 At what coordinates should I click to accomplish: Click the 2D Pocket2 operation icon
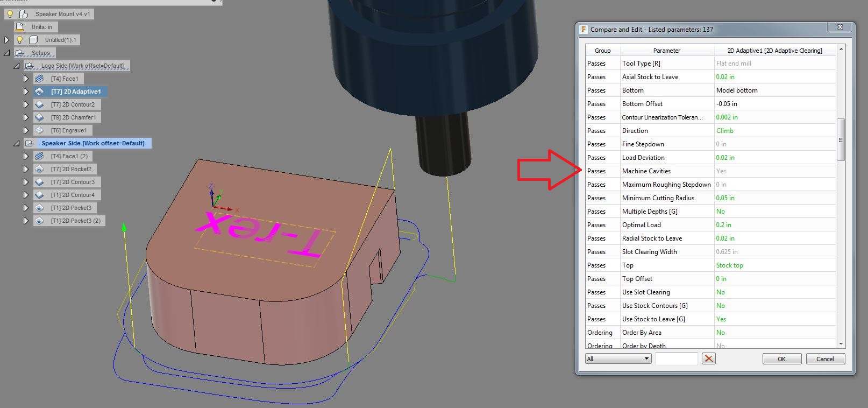(x=39, y=169)
